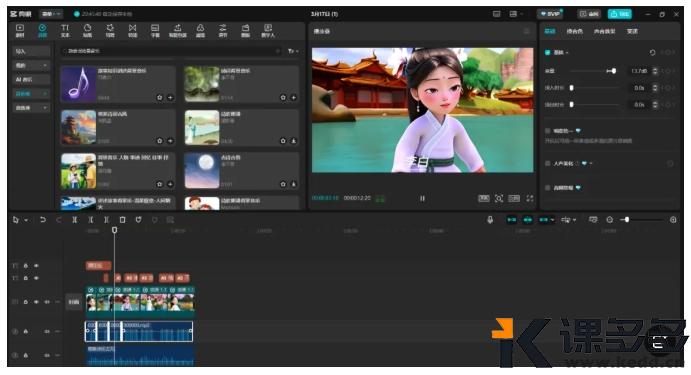691x375 pixels.
Task: Open the Media tab in top toolbar
Action: 20,30
